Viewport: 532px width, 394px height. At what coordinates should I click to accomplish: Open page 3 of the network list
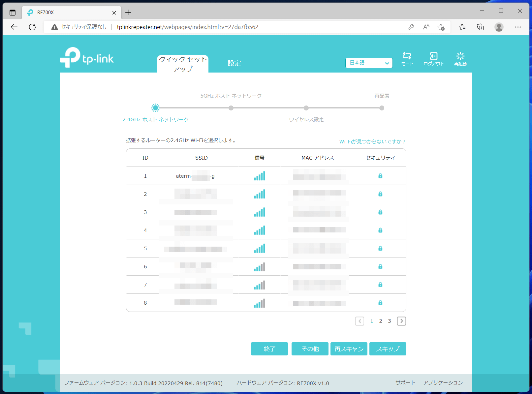point(390,321)
